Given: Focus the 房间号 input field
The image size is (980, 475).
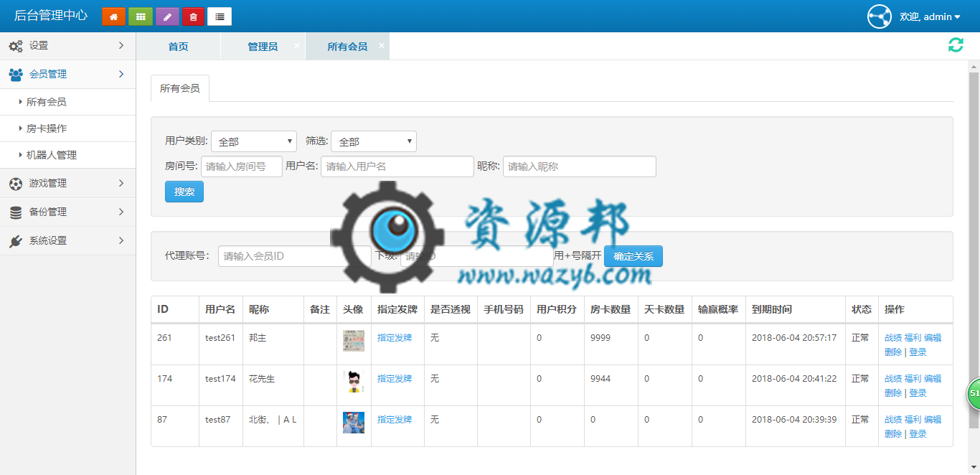Looking at the screenshot, I should pyautogui.click(x=242, y=166).
